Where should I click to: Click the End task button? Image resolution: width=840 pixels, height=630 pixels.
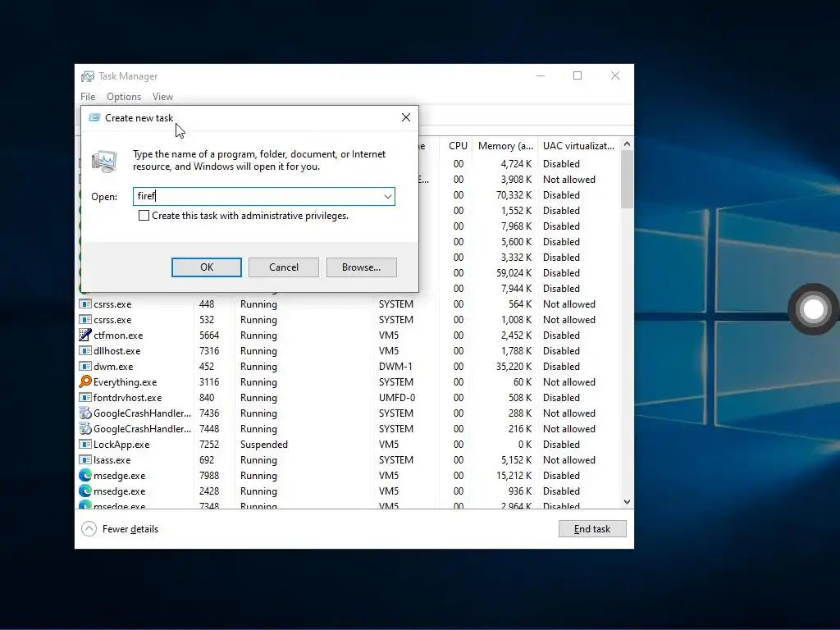point(592,529)
